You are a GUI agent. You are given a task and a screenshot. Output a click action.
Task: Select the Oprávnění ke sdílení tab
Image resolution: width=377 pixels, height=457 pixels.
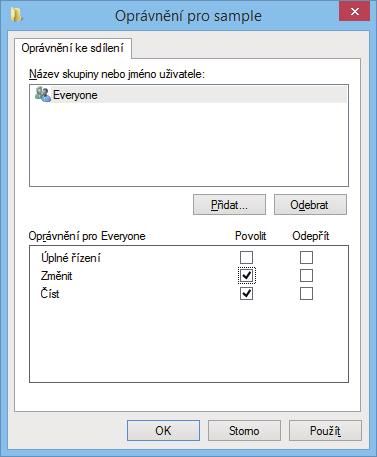(73, 48)
